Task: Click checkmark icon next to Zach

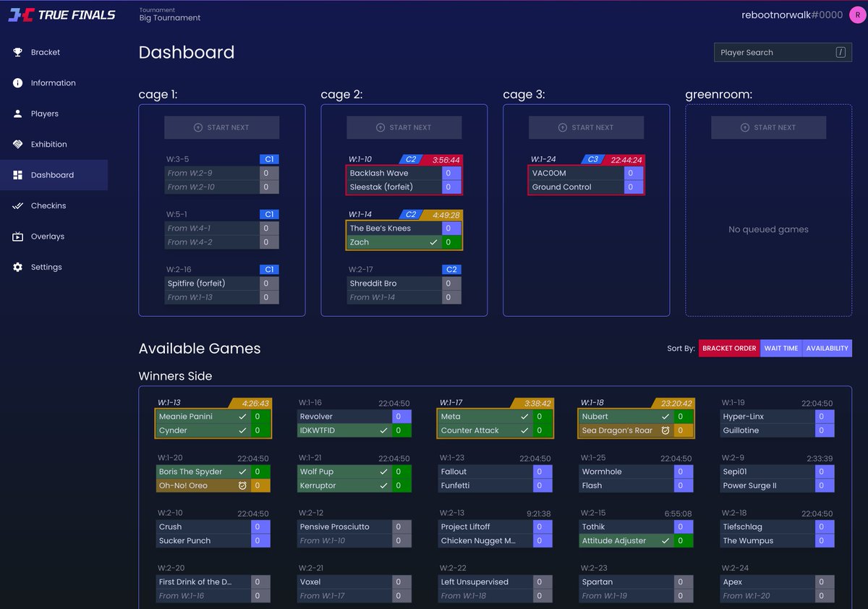Action: 433,242
